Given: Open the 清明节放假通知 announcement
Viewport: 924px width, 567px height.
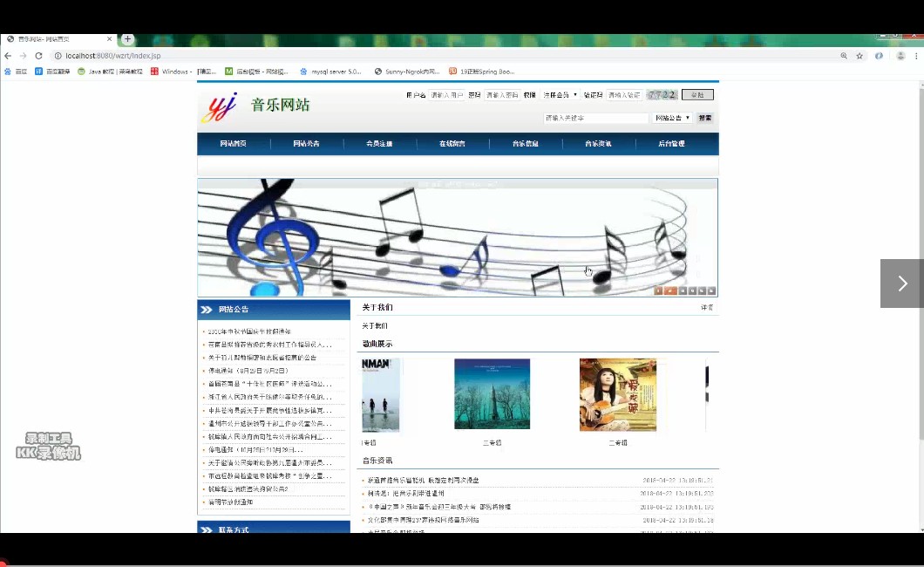Looking at the screenshot, I should (230, 502).
